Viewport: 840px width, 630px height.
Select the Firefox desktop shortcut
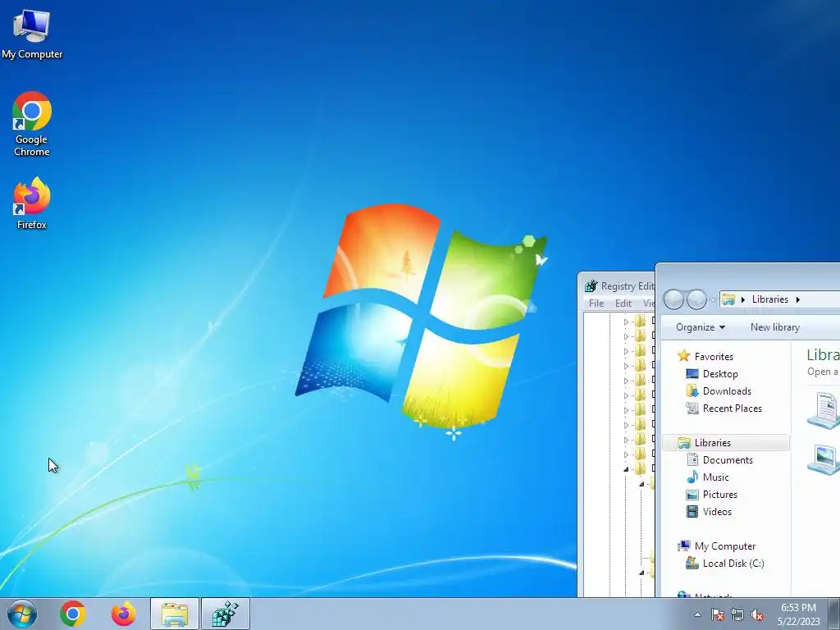32,204
